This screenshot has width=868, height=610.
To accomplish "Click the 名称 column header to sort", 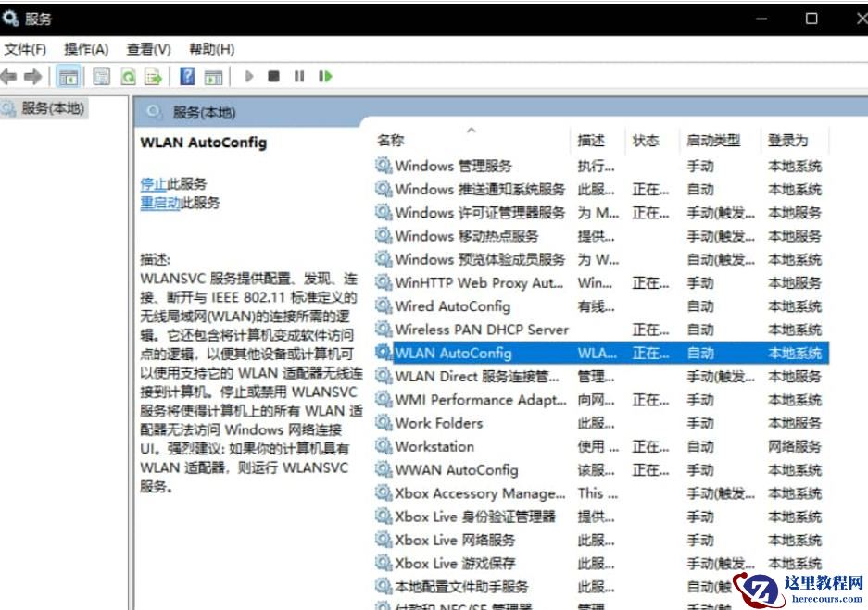I will pyautogui.click(x=390, y=139).
